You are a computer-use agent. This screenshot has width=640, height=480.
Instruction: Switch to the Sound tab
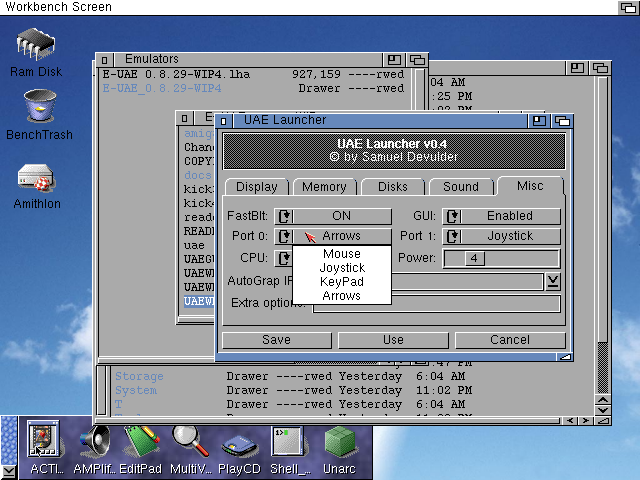coord(461,187)
